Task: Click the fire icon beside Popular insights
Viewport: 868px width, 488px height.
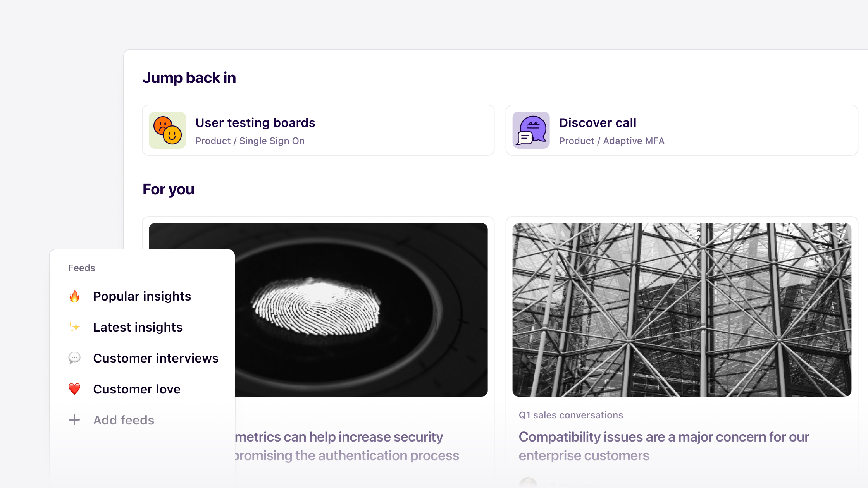Action: (x=74, y=296)
